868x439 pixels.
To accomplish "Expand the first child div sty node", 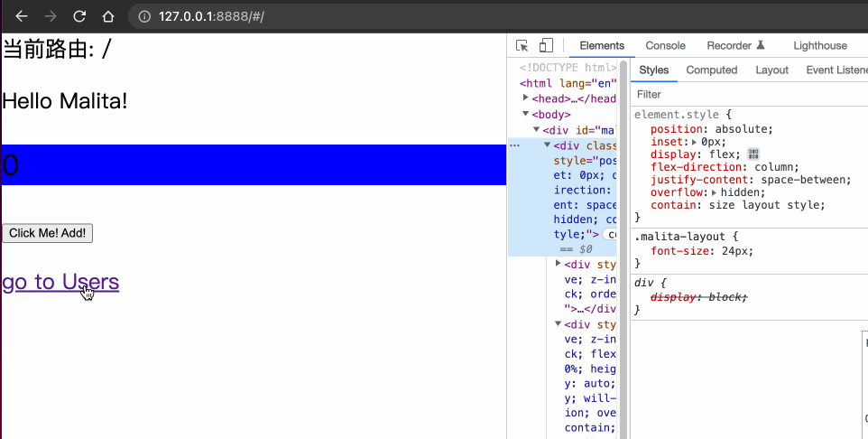I will pos(558,263).
